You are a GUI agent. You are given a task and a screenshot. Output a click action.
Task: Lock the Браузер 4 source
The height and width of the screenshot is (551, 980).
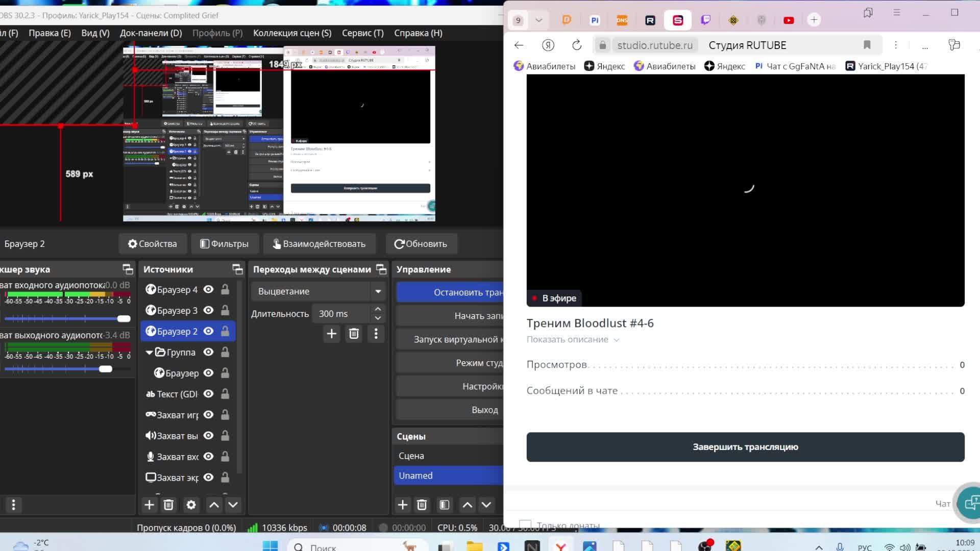(x=225, y=289)
